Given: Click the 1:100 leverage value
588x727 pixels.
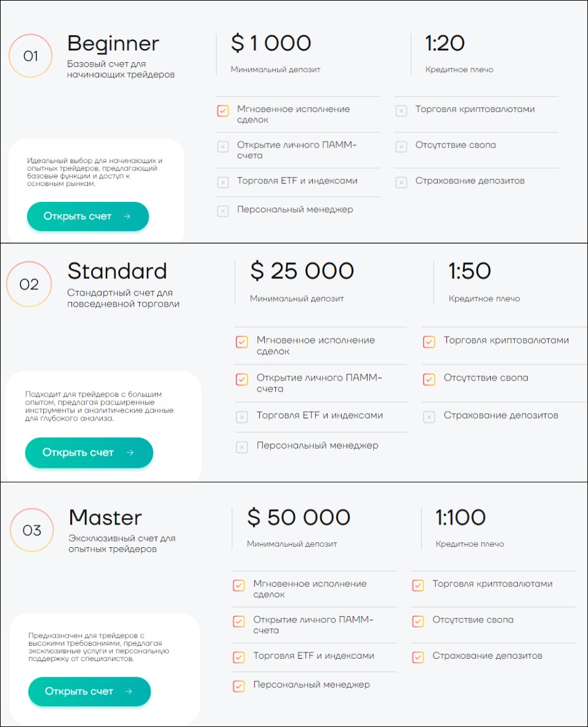Looking at the screenshot, I should point(461,518).
